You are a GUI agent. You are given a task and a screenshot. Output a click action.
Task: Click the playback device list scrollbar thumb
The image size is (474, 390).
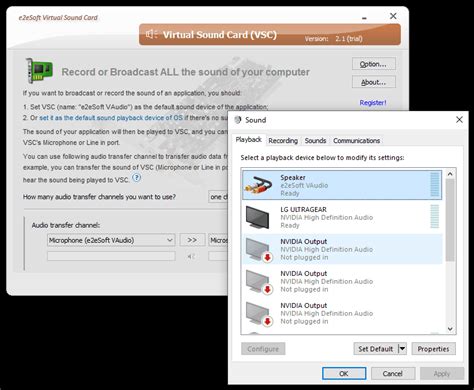(450, 220)
